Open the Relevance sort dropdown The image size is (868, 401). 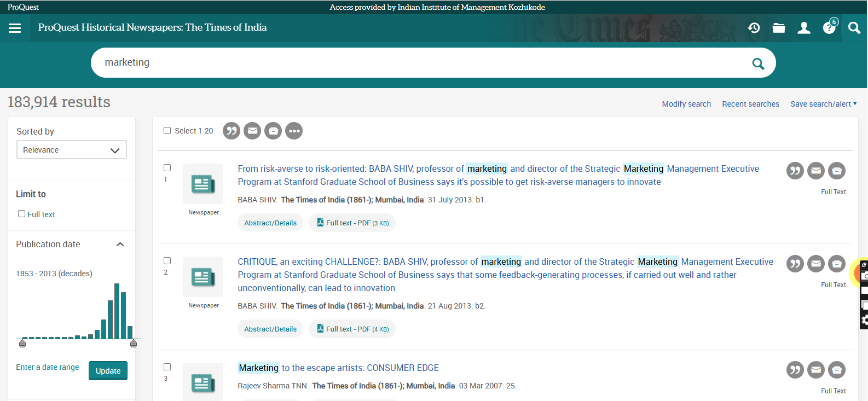point(72,150)
